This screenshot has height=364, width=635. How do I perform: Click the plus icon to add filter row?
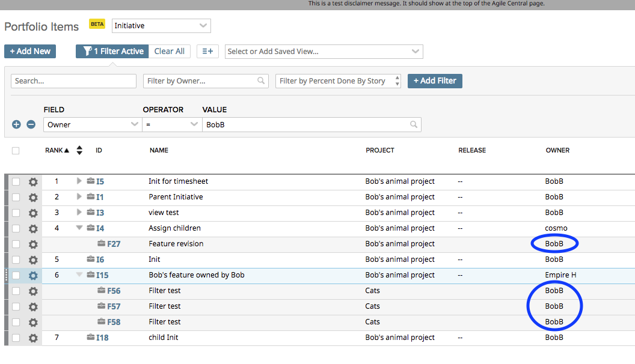click(16, 125)
